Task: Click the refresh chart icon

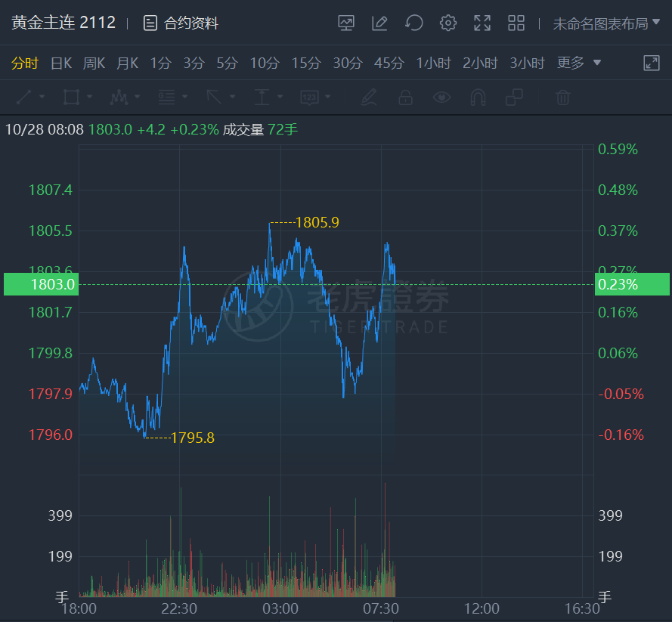Action: coord(413,23)
